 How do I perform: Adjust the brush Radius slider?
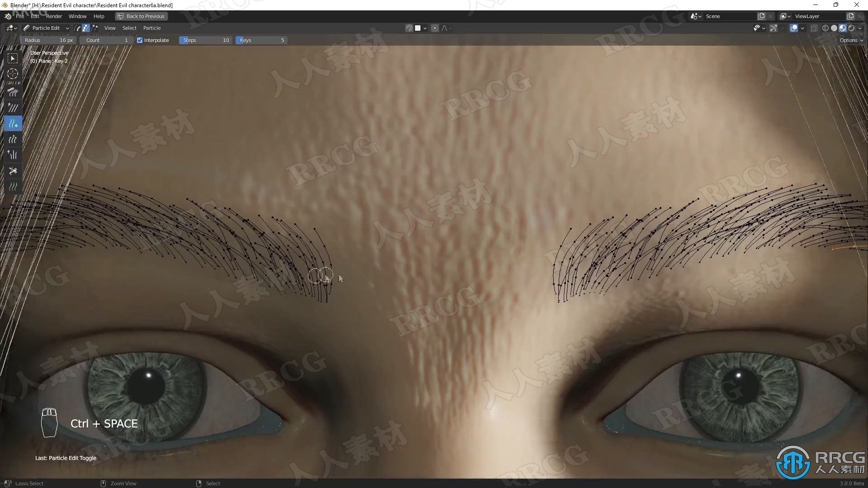coord(48,40)
